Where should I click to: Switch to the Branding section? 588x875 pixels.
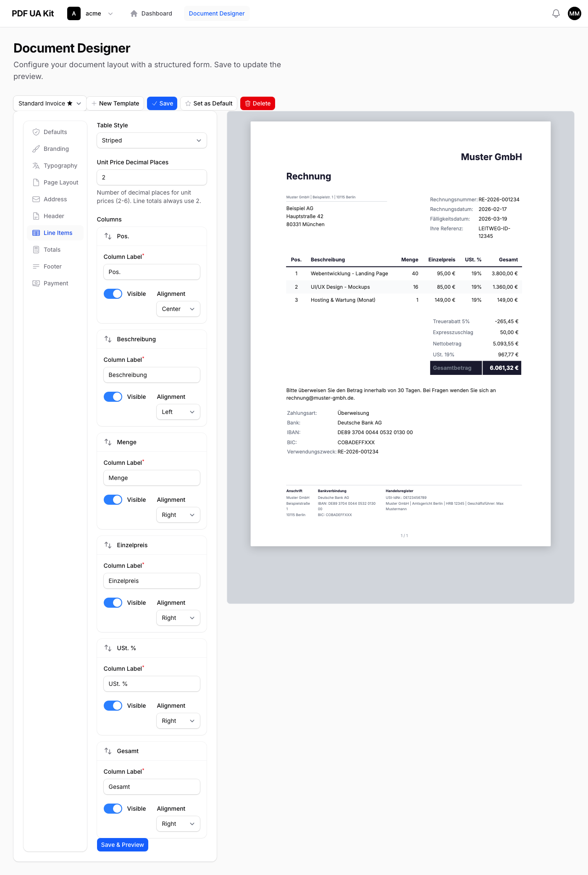pyautogui.click(x=55, y=149)
